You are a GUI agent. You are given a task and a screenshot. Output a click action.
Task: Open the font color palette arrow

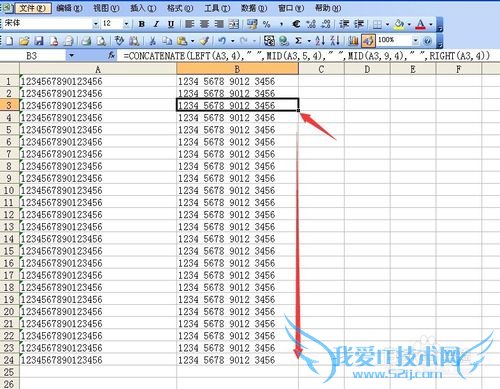coord(431,24)
